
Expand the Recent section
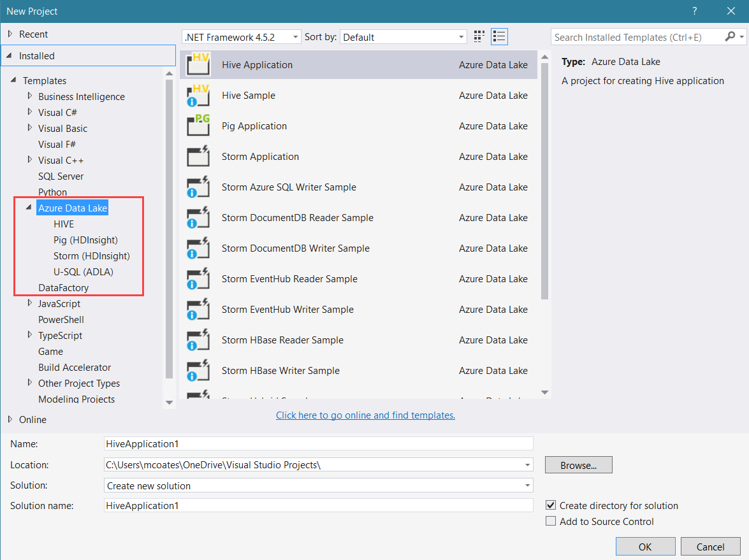click(x=10, y=34)
